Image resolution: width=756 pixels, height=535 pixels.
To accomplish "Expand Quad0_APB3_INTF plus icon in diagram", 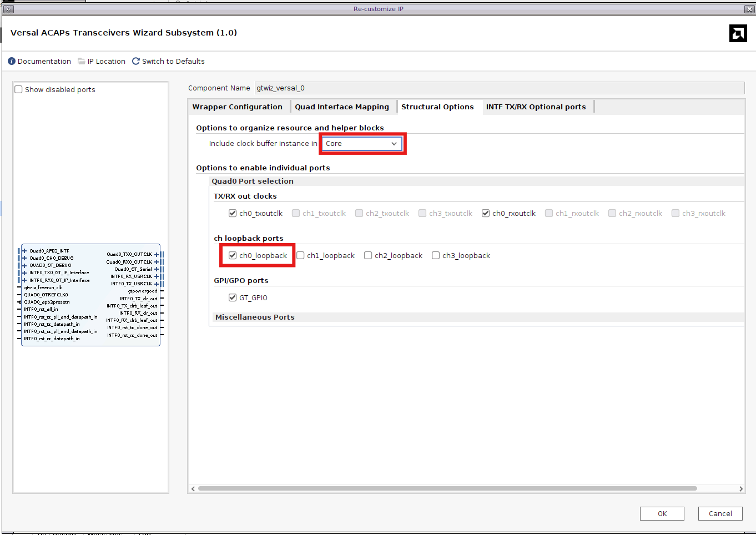I will point(24,251).
